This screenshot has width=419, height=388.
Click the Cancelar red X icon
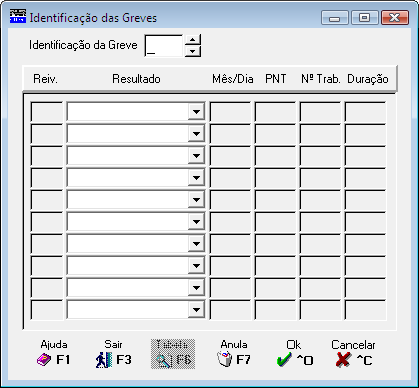(x=343, y=360)
